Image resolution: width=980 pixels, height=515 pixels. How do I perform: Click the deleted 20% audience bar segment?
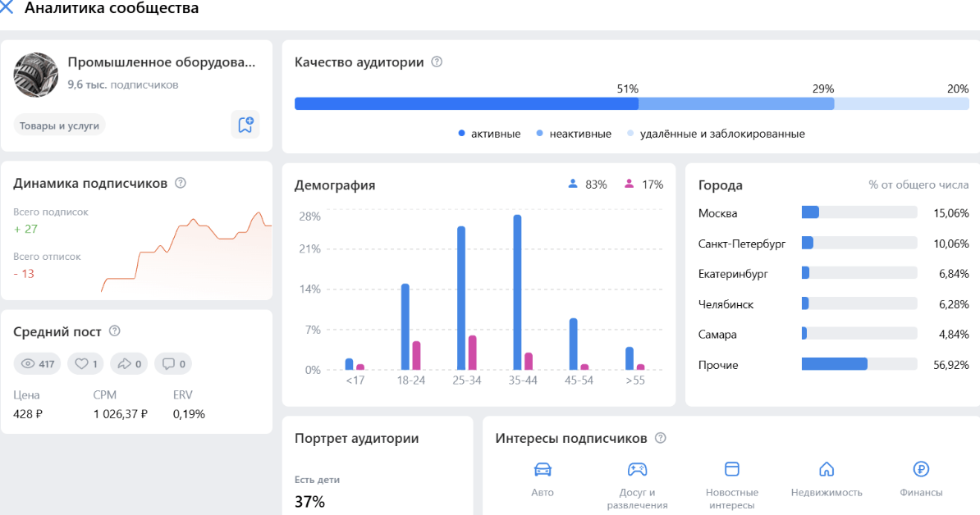pyautogui.click(x=901, y=103)
